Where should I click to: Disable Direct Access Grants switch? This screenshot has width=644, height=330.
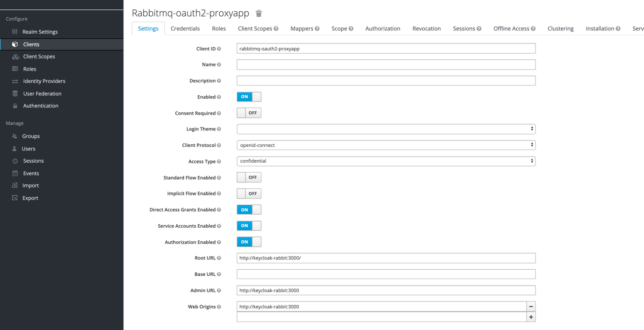(x=249, y=209)
